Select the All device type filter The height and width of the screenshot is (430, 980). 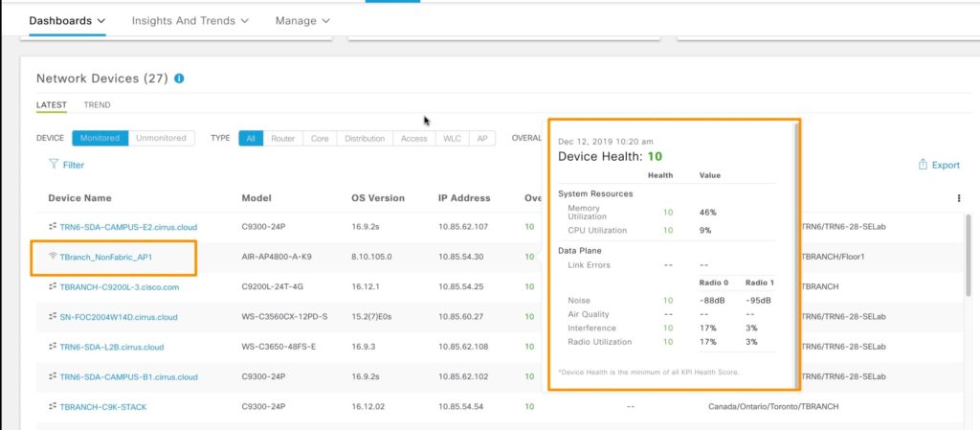251,138
